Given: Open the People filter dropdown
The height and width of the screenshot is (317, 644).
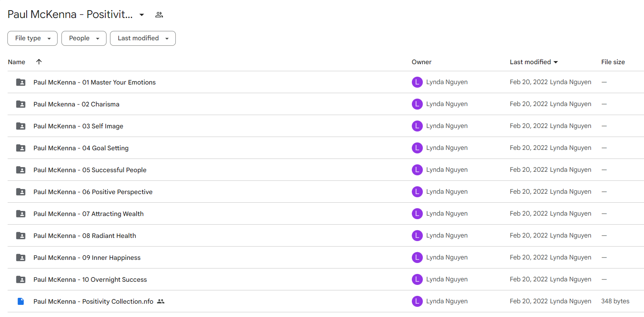Looking at the screenshot, I should click(84, 38).
